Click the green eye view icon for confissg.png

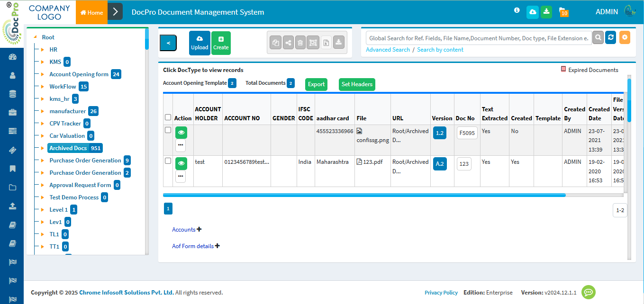(x=181, y=133)
